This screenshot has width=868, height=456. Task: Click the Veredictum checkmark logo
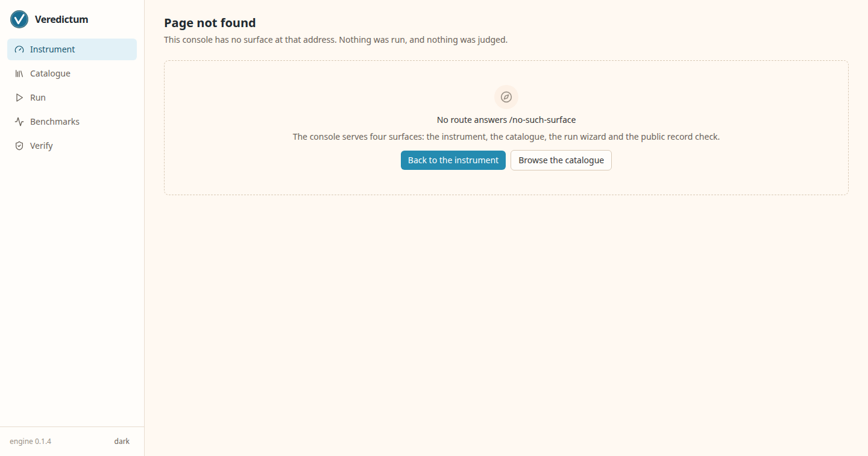pos(19,19)
